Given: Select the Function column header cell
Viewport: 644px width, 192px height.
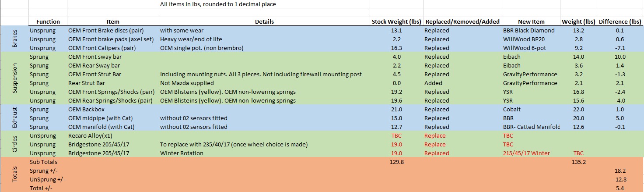Looking at the screenshot, I should 48,21.
